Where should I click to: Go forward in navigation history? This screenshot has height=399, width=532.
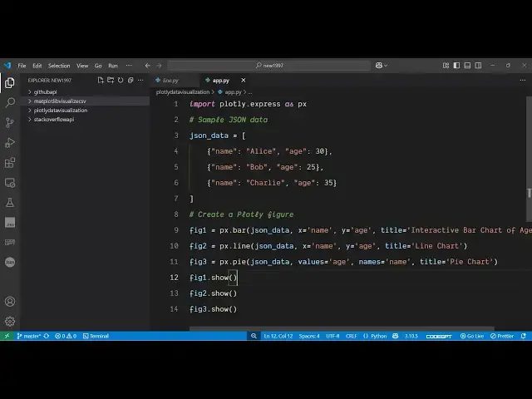[x=159, y=66]
